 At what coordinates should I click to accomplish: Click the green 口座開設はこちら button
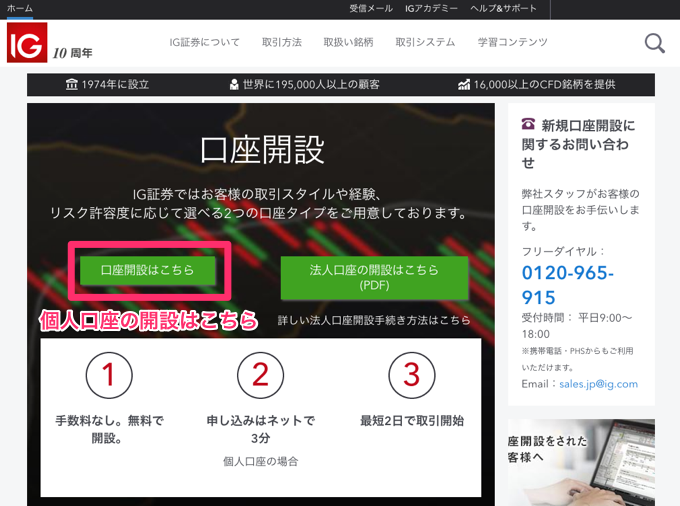point(147,270)
